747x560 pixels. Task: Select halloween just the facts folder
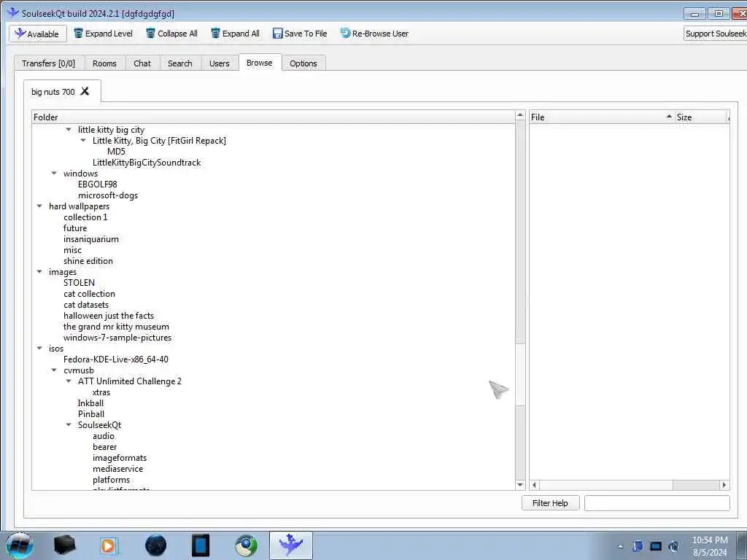[x=109, y=316]
